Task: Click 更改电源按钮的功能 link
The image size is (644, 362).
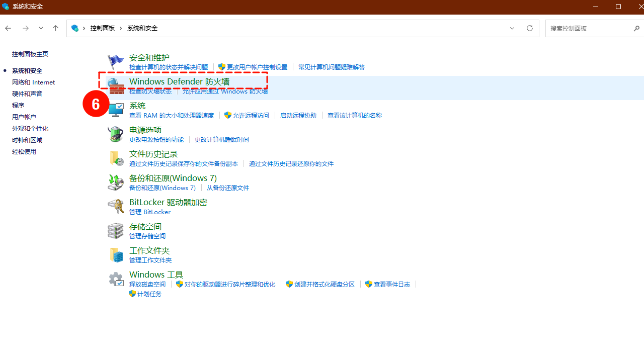Action: click(156, 139)
